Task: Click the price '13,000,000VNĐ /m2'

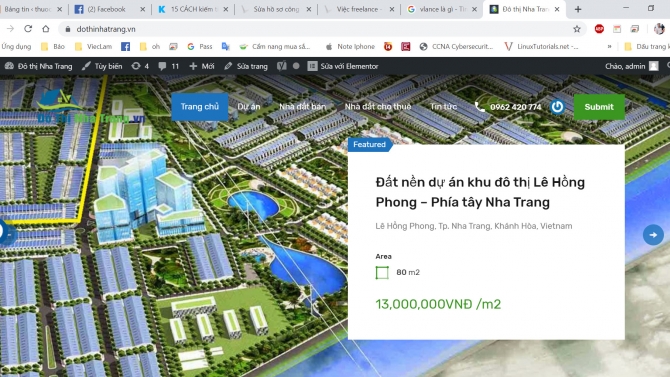Action: [438, 304]
